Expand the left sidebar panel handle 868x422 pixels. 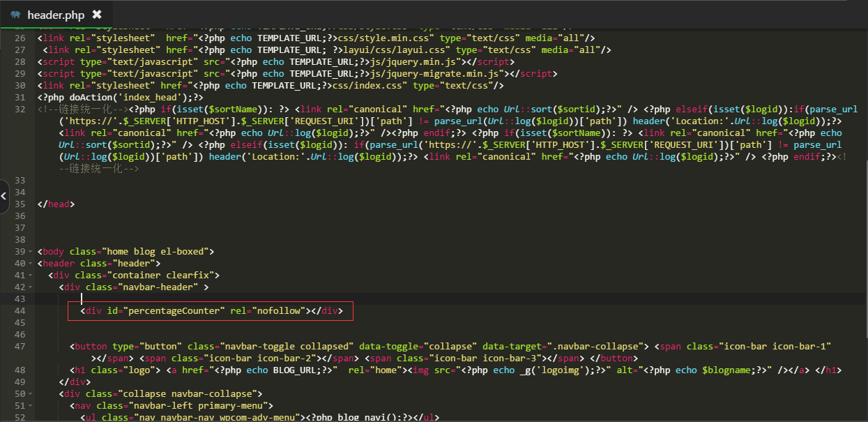coord(3,197)
